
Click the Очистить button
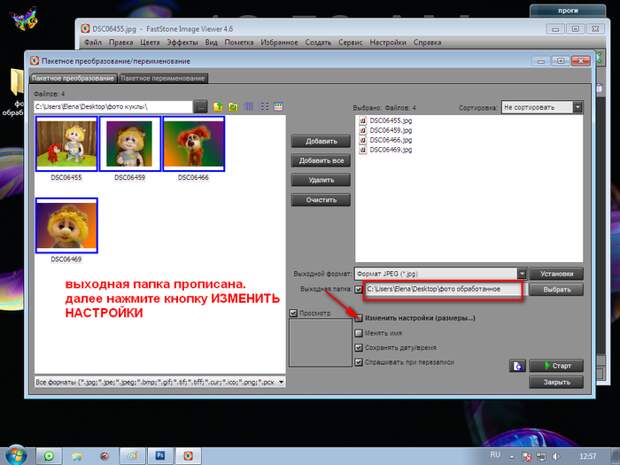(x=321, y=200)
